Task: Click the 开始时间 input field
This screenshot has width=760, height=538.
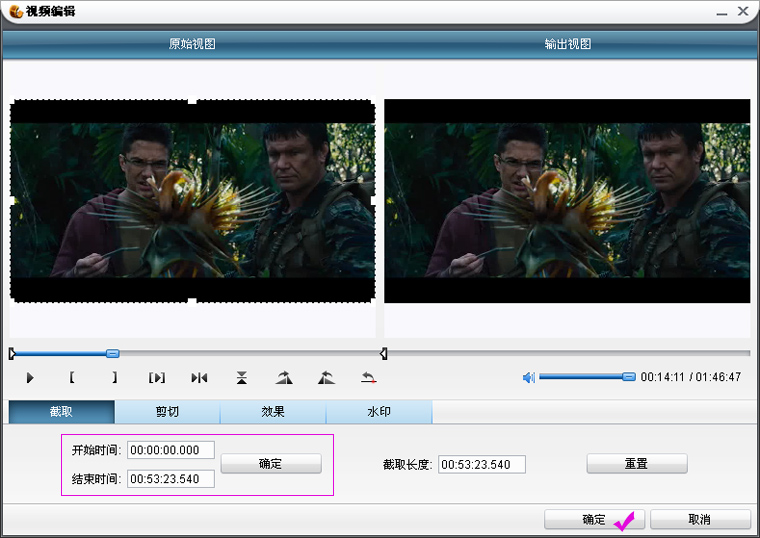Action: [171, 450]
